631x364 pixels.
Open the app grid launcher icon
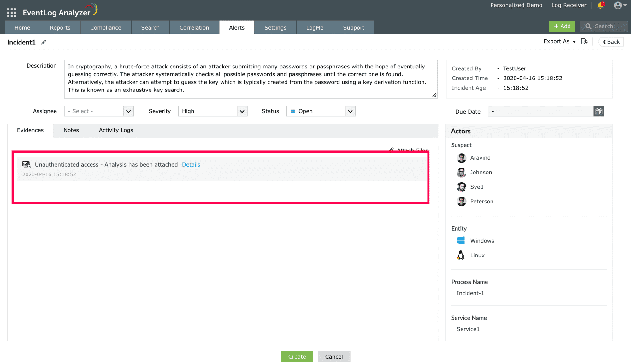pyautogui.click(x=11, y=13)
